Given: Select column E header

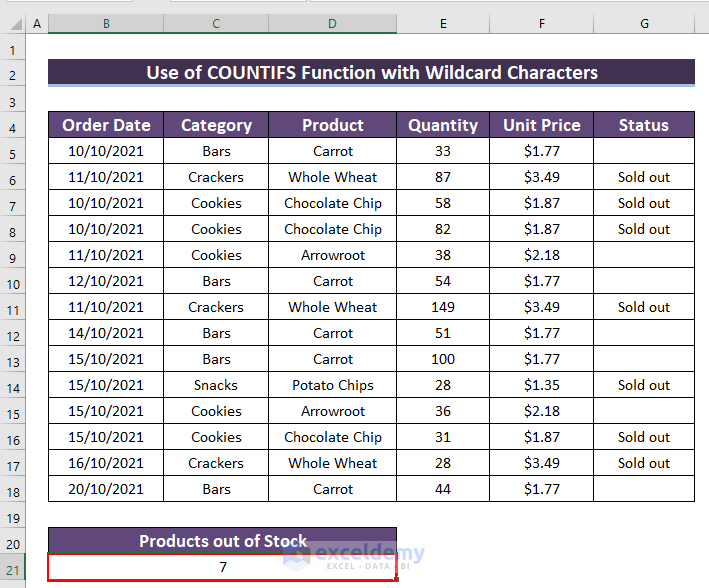Looking at the screenshot, I should pyautogui.click(x=442, y=23).
